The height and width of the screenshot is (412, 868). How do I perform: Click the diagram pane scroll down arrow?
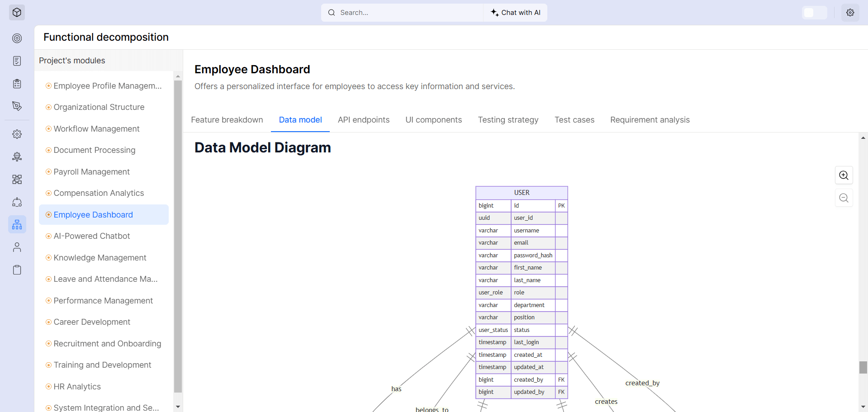(863, 407)
